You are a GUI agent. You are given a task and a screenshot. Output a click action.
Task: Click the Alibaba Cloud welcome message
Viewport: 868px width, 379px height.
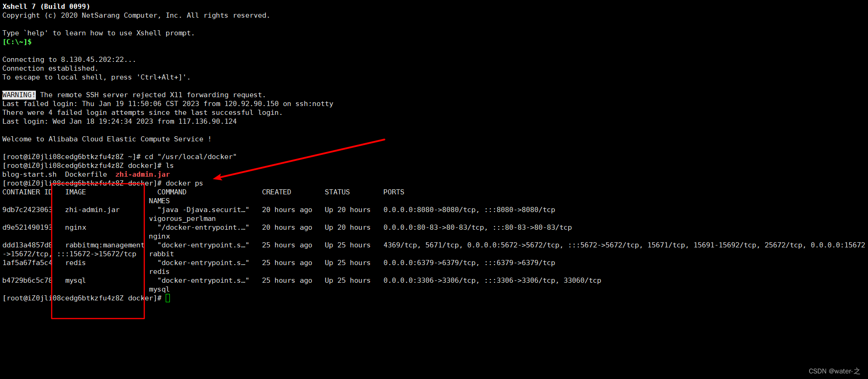[x=107, y=139]
